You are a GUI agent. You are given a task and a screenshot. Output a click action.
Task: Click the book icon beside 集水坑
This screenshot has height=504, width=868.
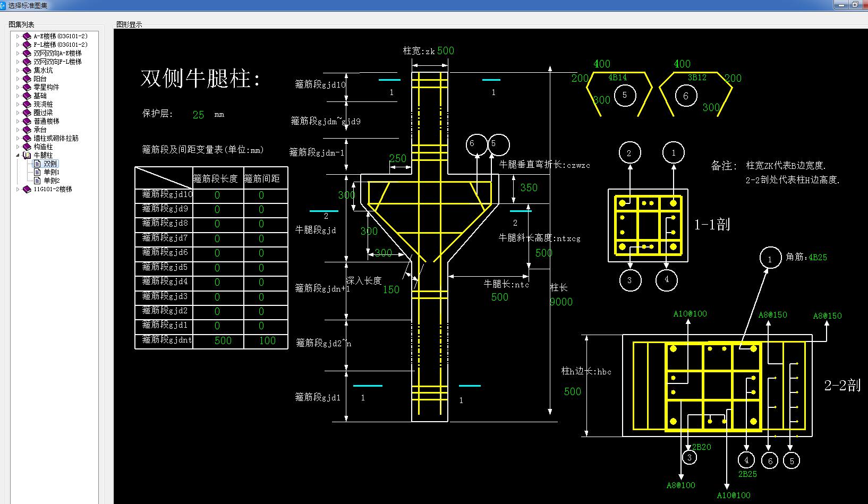[x=27, y=70]
